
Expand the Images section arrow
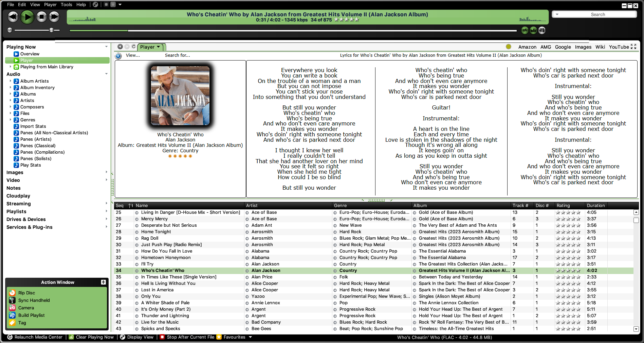coord(106,172)
